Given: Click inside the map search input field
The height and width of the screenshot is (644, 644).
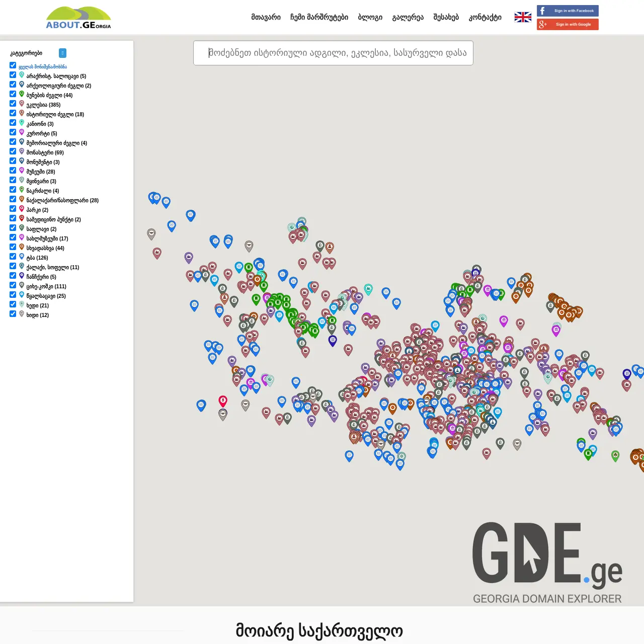Looking at the screenshot, I should 333,53.
